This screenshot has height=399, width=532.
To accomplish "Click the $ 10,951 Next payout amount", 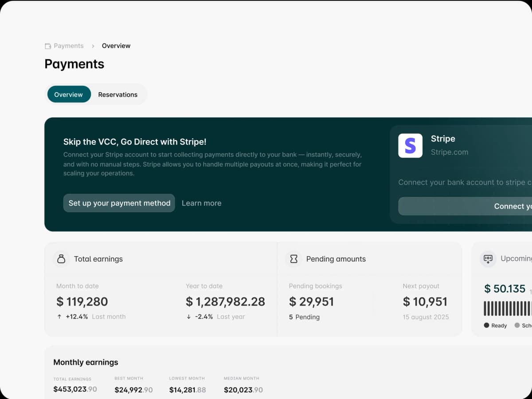I will [425, 302].
